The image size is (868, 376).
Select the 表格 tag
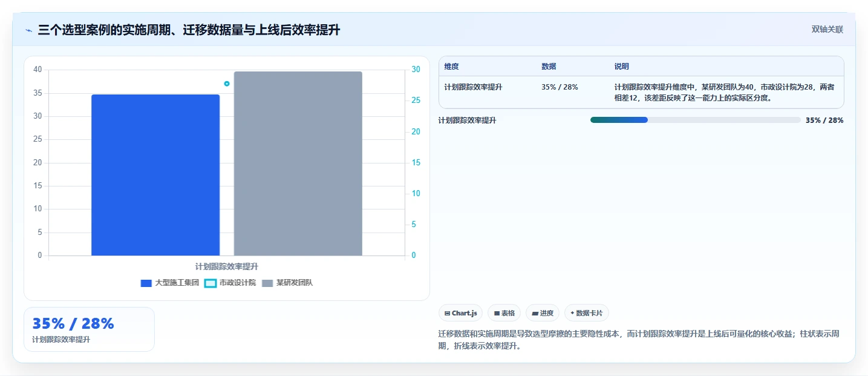pos(504,313)
